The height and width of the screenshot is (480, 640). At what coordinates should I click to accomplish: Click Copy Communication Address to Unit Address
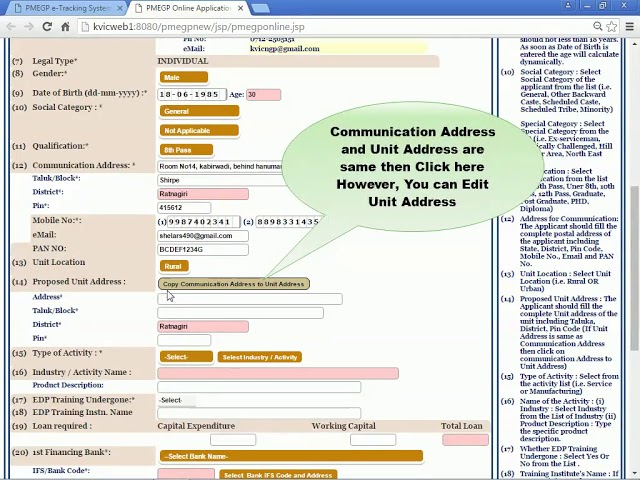click(233, 284)
